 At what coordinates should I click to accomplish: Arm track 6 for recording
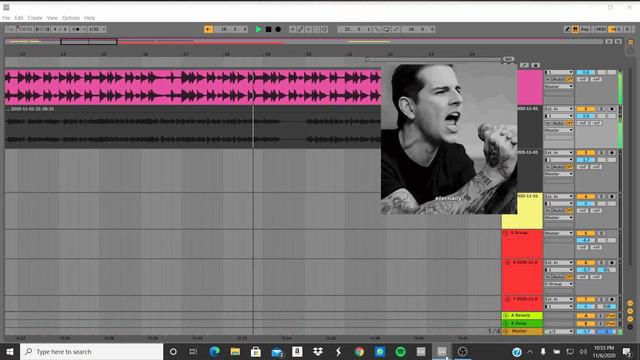(611, 262)
